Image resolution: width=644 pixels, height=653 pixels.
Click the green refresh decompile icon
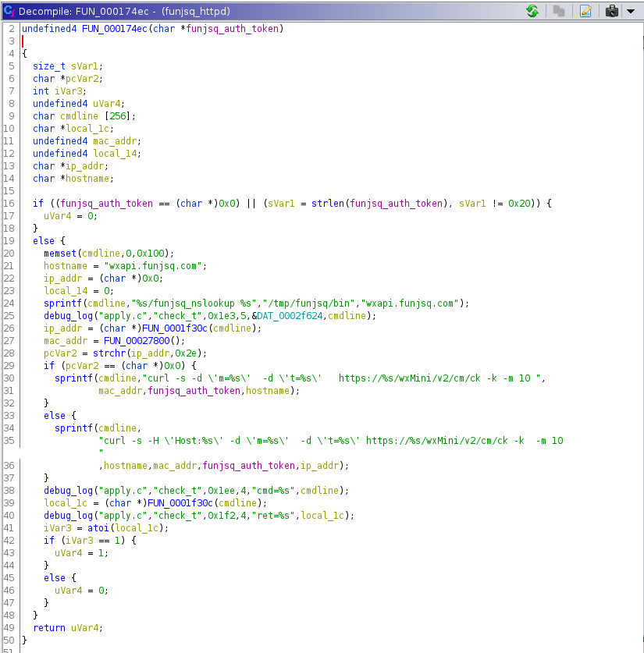[532, 11]
